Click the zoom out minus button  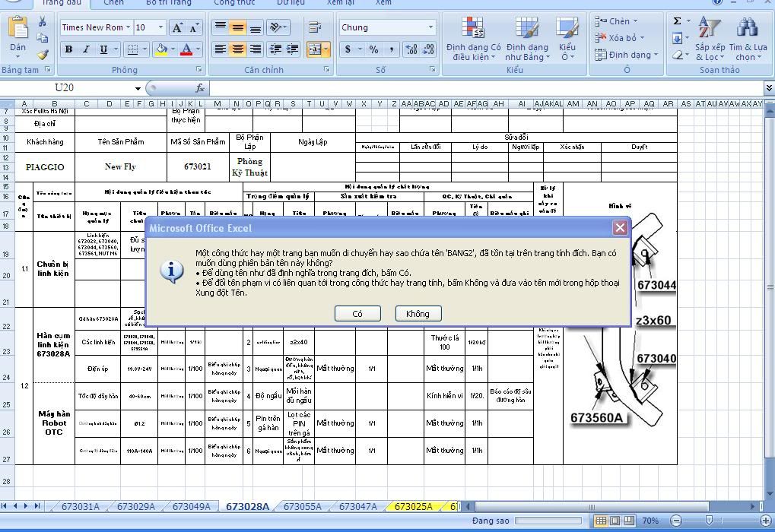(x=677, y=520)
